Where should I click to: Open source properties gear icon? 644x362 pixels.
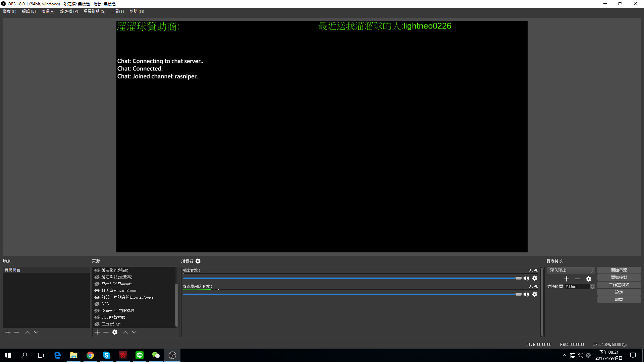click(115, 332)
